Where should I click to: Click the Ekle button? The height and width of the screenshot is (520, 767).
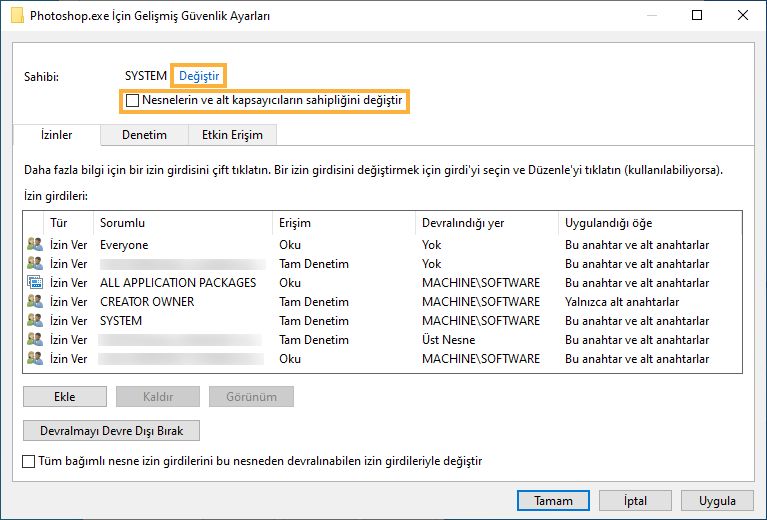[x=65, y=397]
